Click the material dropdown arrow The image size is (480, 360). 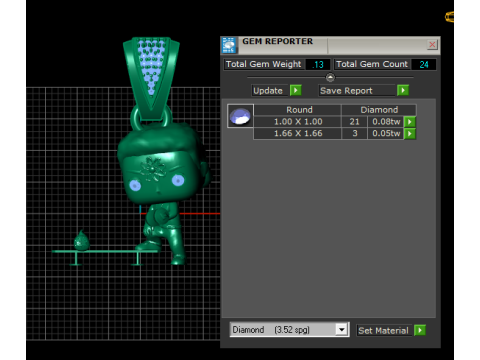click(341, 330)
